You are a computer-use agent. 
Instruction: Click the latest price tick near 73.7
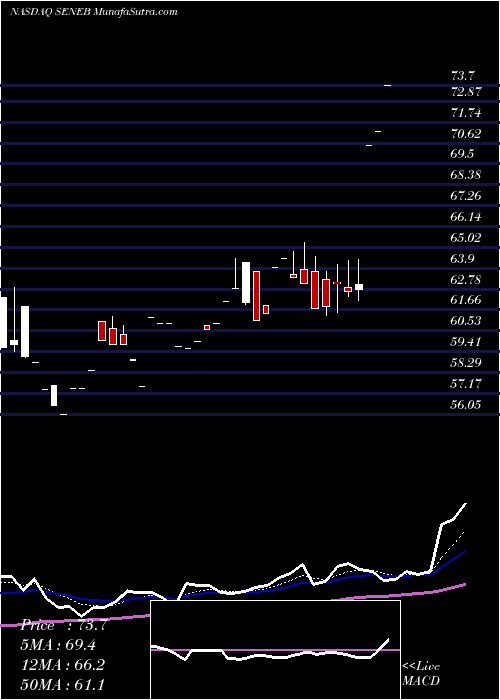tap(388, 85)
